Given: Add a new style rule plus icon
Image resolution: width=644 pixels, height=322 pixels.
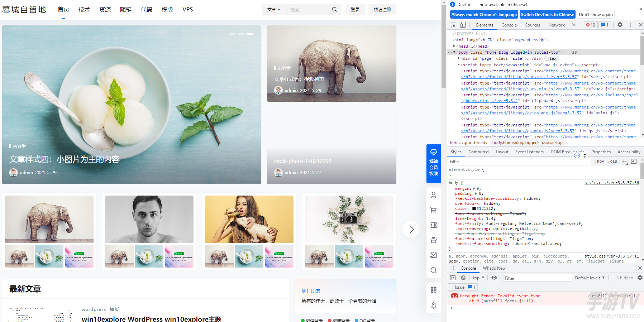Looking at the screenshot, I should (x=624, y=161).
